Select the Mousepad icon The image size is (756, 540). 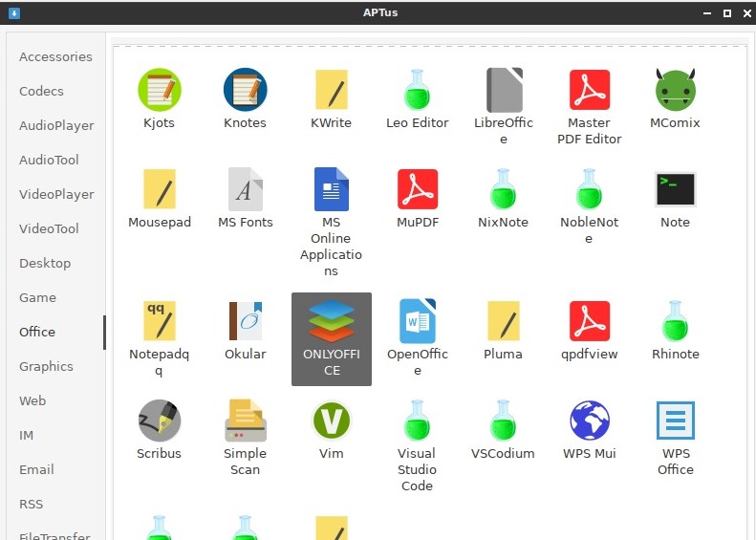[159, 189]
